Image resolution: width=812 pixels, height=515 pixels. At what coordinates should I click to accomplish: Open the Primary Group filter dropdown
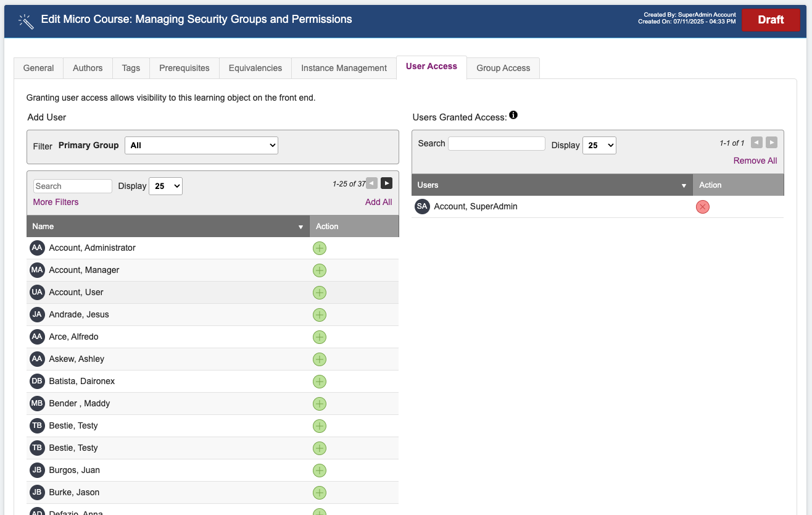tap(201, 145)
